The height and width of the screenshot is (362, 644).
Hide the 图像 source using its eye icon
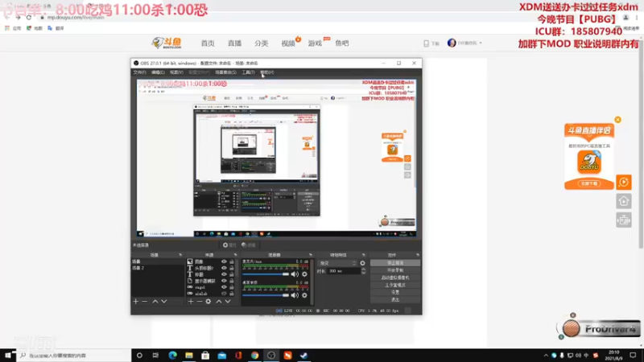tap(224, 261)
